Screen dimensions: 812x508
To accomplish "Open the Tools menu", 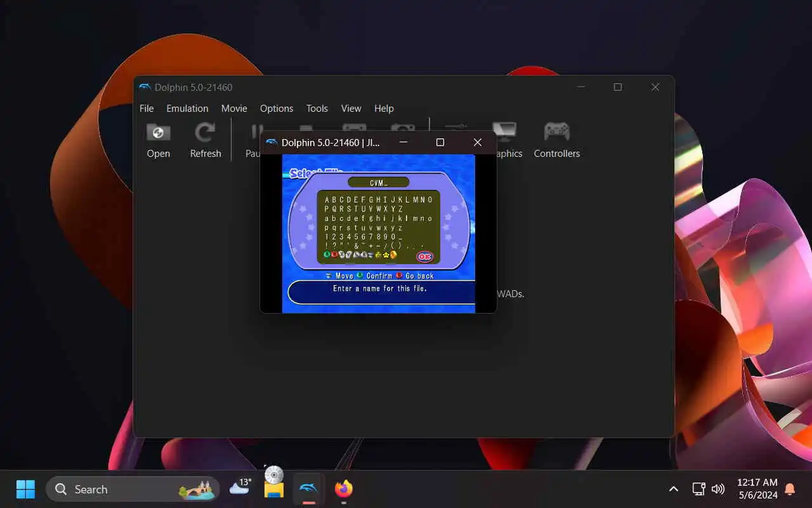I will point(317,109).
